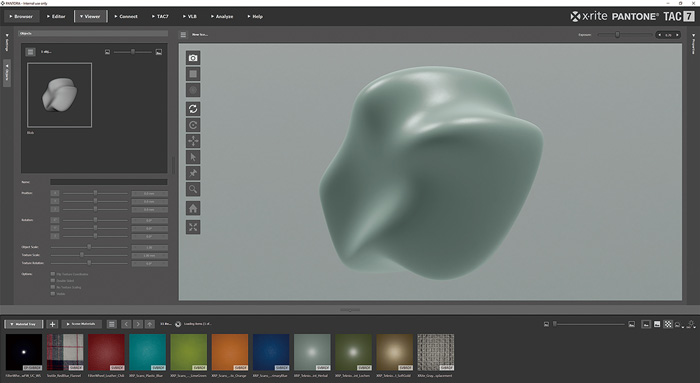Select the rotate (circular arrows) tool

[193, 108]
